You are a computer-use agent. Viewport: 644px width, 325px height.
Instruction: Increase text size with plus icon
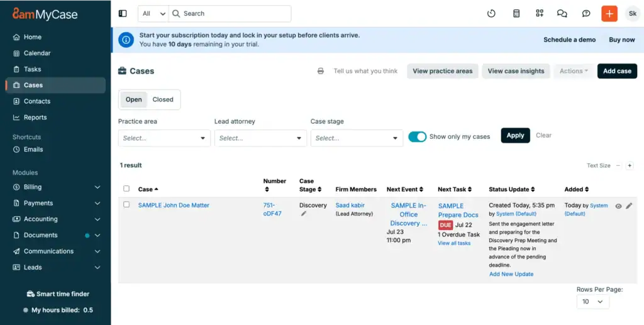click(630, 166)
